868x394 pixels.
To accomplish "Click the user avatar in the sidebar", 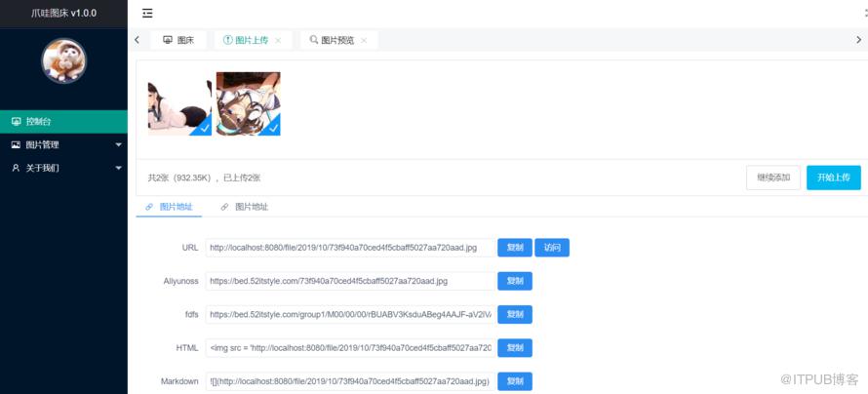I will point(63,60).
